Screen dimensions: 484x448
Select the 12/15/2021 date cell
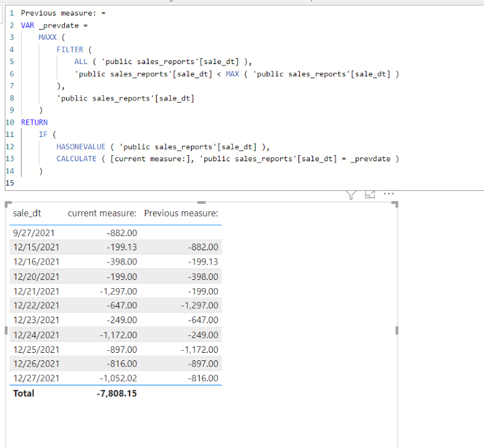point(36,247)
